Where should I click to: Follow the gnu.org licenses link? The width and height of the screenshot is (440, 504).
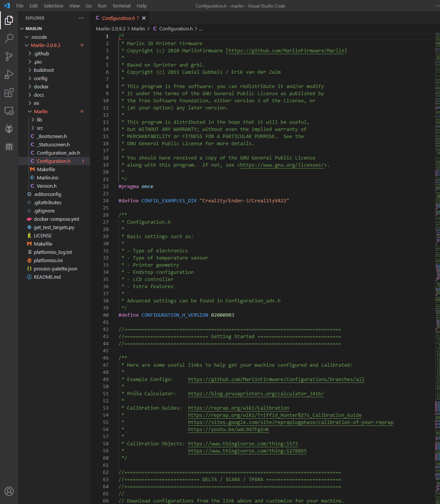click(x=282, y=165)
